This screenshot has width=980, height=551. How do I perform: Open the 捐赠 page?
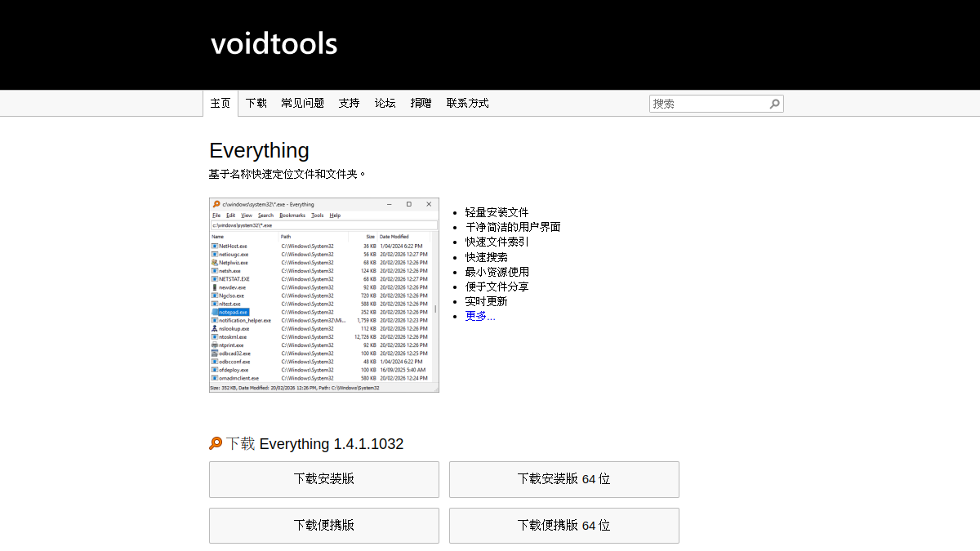tap(421, 103)
